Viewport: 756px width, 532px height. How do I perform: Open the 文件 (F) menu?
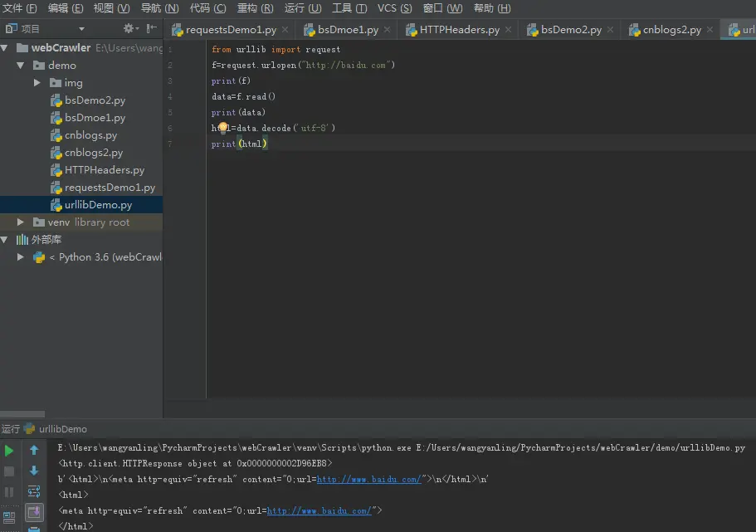[x=19, y=8]
